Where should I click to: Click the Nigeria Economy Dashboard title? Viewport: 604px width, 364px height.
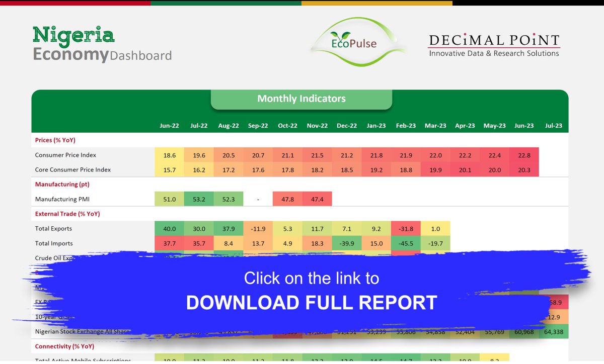point(102,44)
